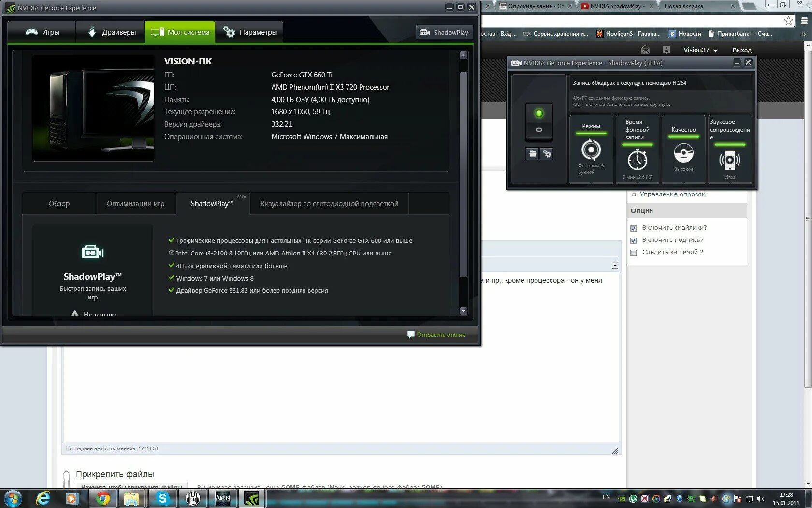812x508 pixels.
Task: Open Skype from the taskbar
Action: point(162,498)
